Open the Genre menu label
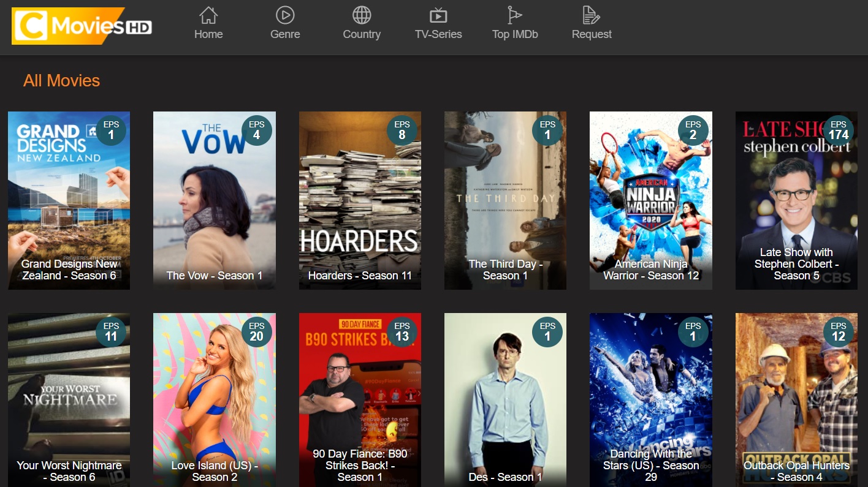Image resolution: width=868 pixels, height=487 pixels. click(x=285, y=34)
